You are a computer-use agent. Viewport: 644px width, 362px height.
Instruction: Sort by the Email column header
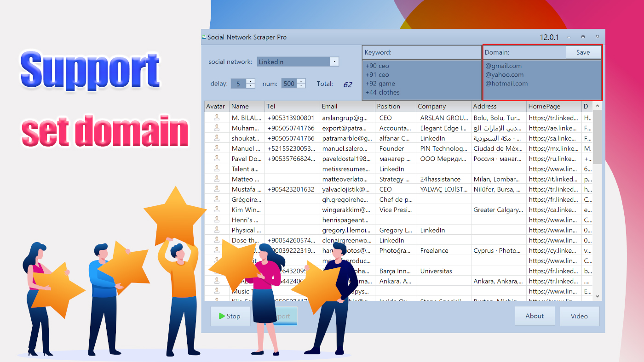347,106
